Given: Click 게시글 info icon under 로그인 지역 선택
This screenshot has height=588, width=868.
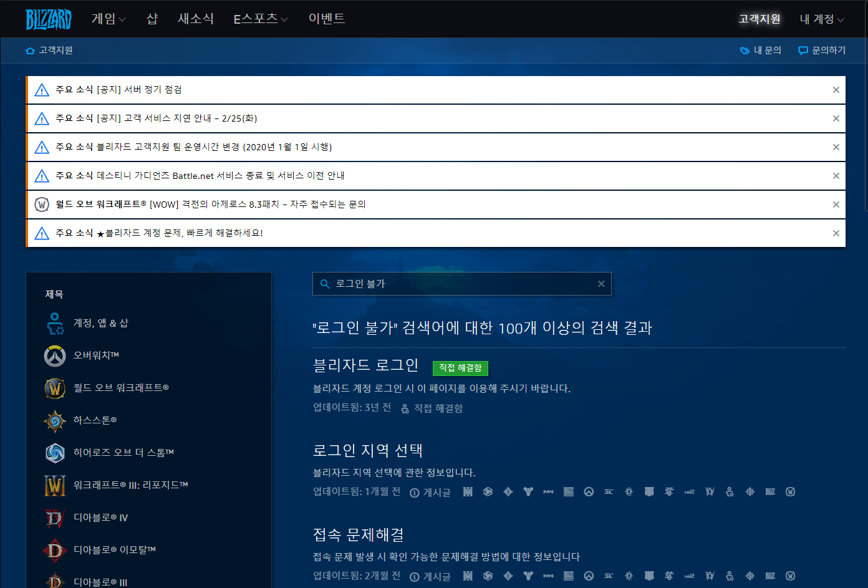Looking at the screenshot, I should pyautogui.click(x=415, y=493).
